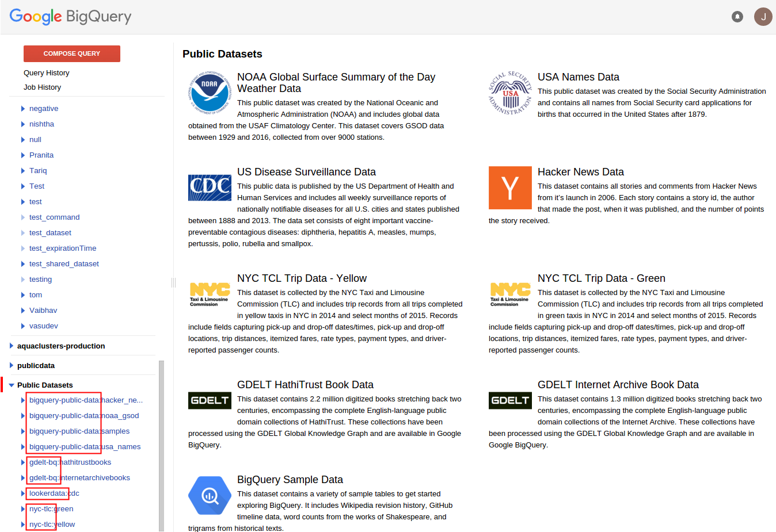Select the test_dataset entry

50,233
